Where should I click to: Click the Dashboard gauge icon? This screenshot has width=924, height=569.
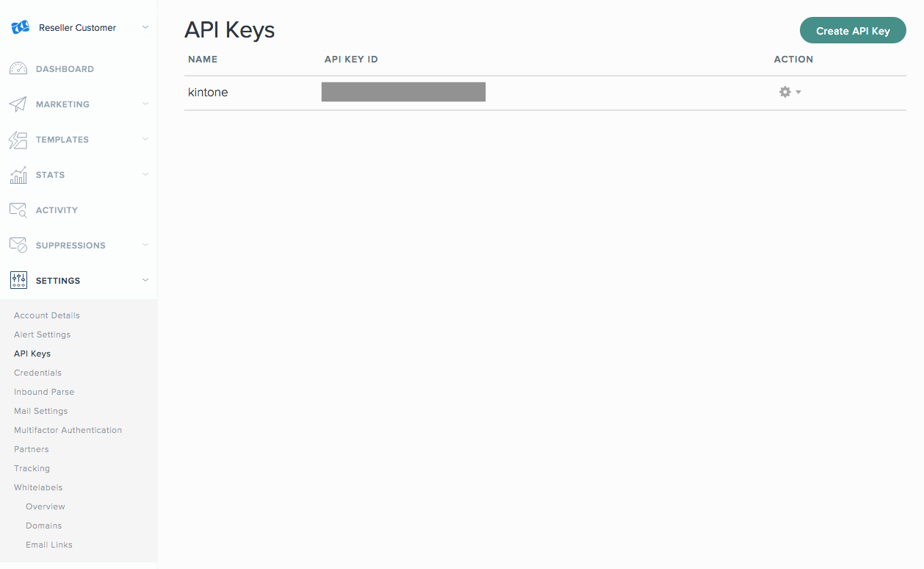point(18,69)
